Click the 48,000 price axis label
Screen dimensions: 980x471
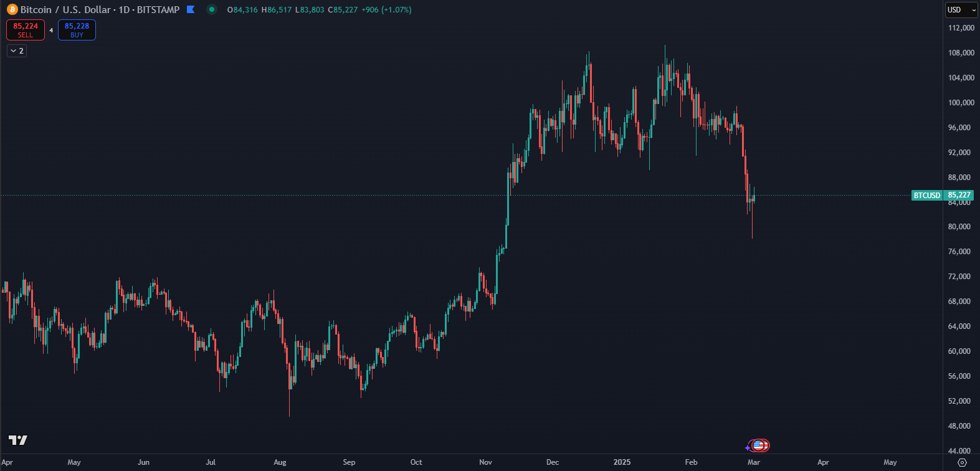pyautogui.click(x=961, y=426)
